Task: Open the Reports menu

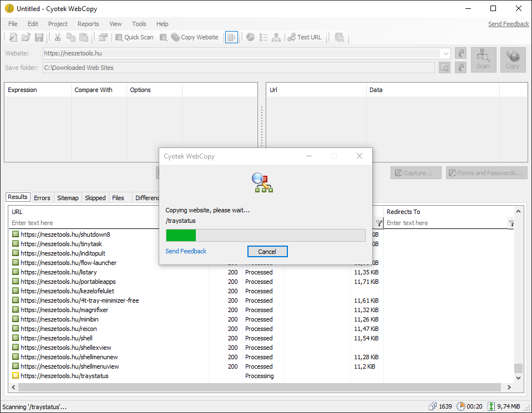Action: pyautogui.click(x=88, y=24)
